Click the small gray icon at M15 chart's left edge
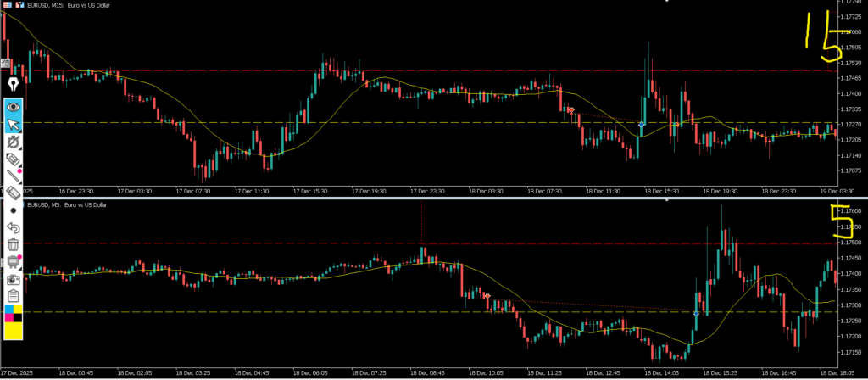 tap(5, 64)
